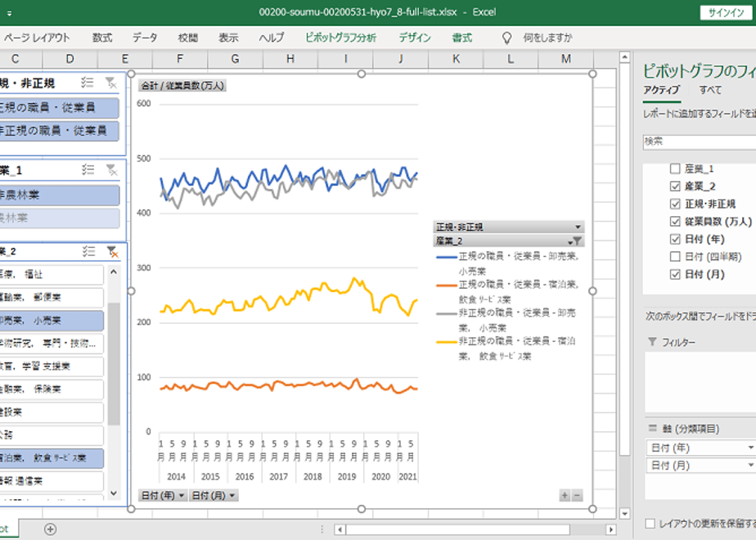Click horizontal scrollbar right arrow
756x540 pixels.
click(x=611, y=529)
